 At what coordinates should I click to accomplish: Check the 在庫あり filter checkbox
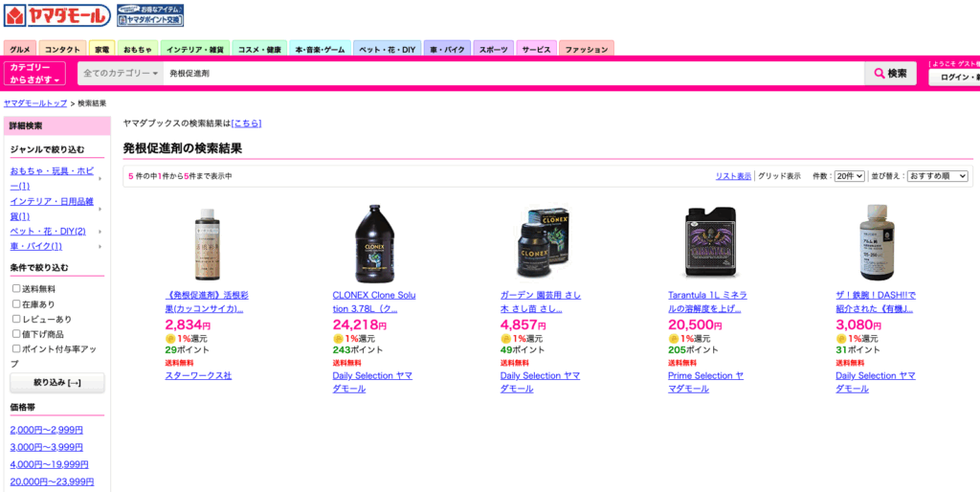(16, 303)
